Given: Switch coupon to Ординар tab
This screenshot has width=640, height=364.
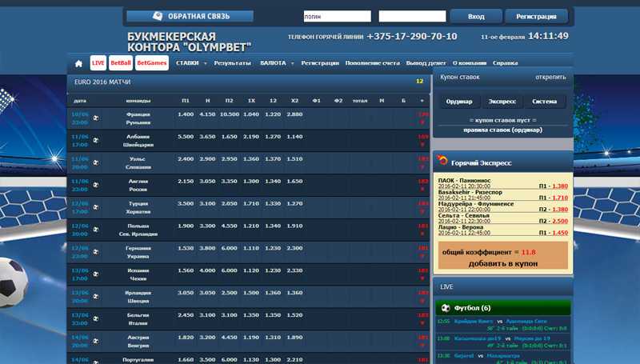Looking at the screenshot, I should coord(459,102).
